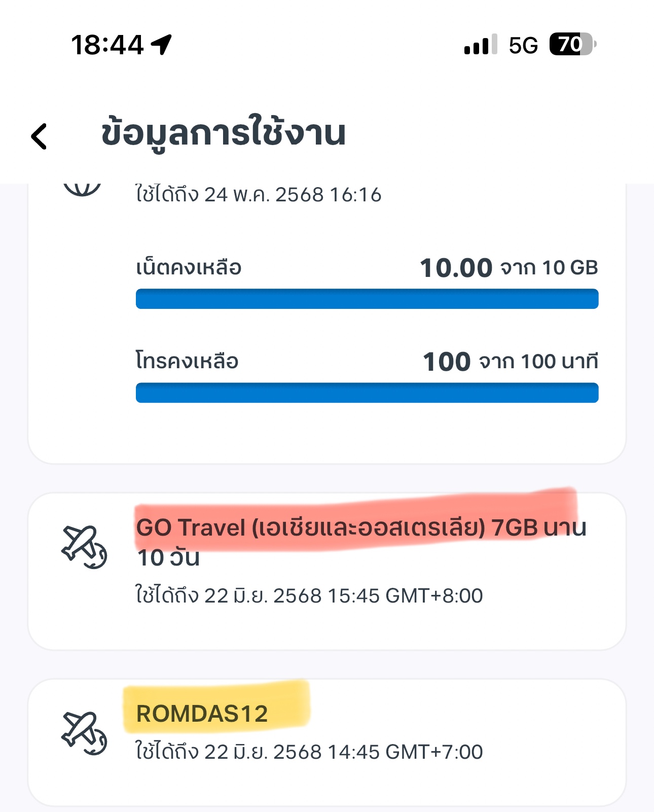Screen dimensions: 654x812
Task: Tap the back arrow icon
Action: tap(39, 136)
